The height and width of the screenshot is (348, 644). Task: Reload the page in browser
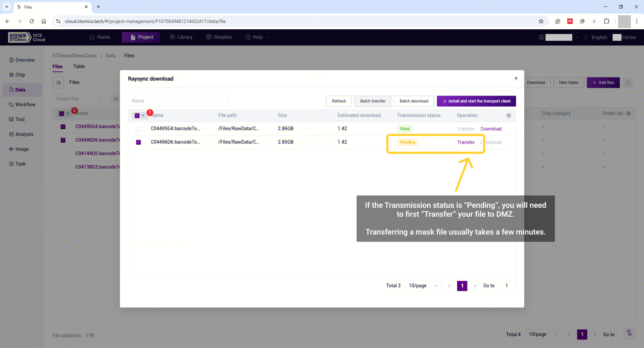[31, 21]
